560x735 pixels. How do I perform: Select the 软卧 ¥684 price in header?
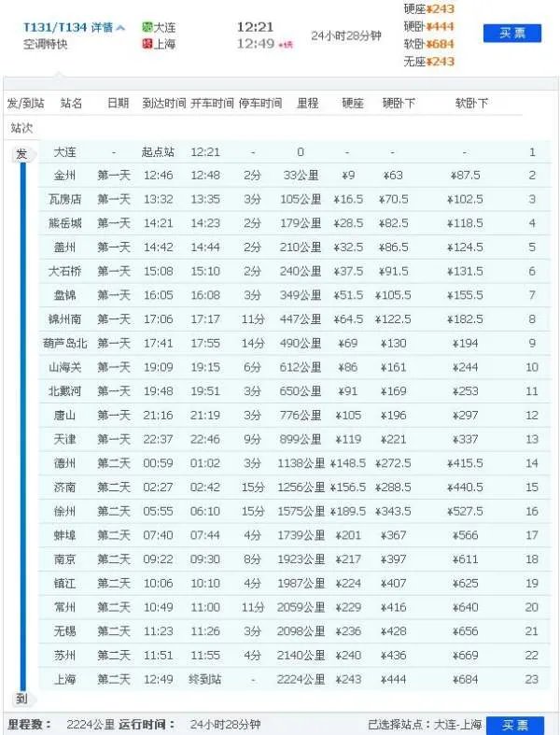(428, 44)
